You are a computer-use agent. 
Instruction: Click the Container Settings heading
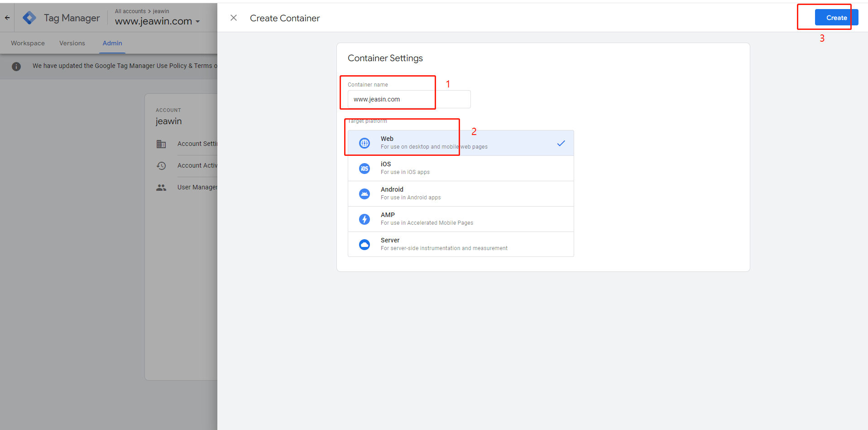coord(385,58)
